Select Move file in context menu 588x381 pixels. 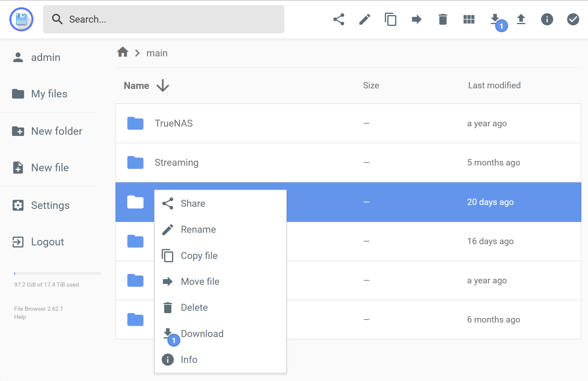coord(200,282)
